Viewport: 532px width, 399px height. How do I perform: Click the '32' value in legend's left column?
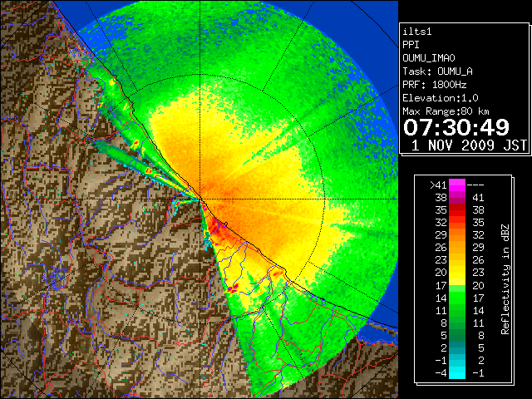pos(441,223)
